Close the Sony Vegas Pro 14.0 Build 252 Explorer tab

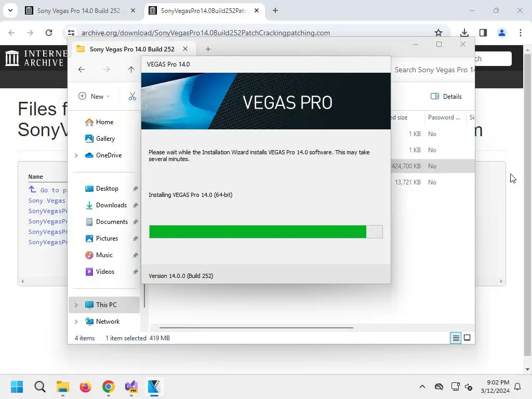pyautogui.click(x=185, y=49)
